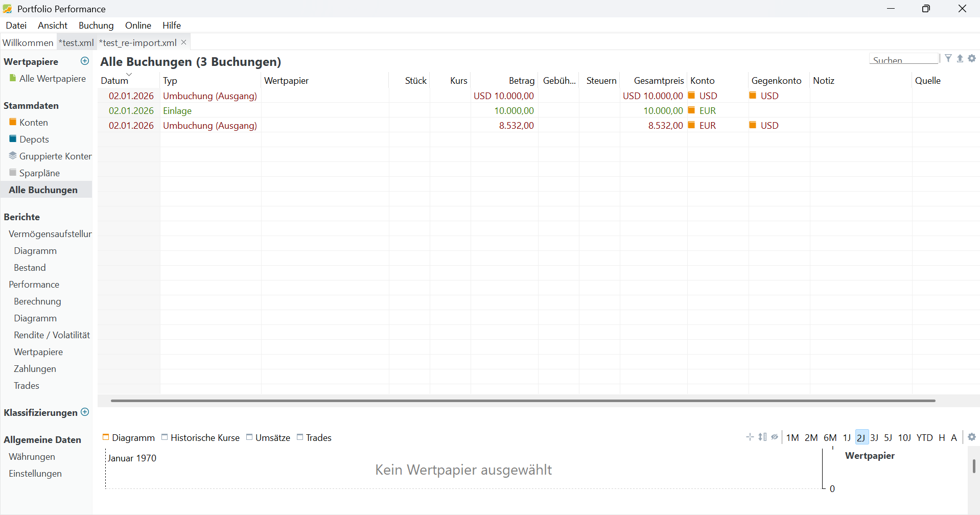
Task: Close the test_re-import.xml tab
Action: click(184, 42)
